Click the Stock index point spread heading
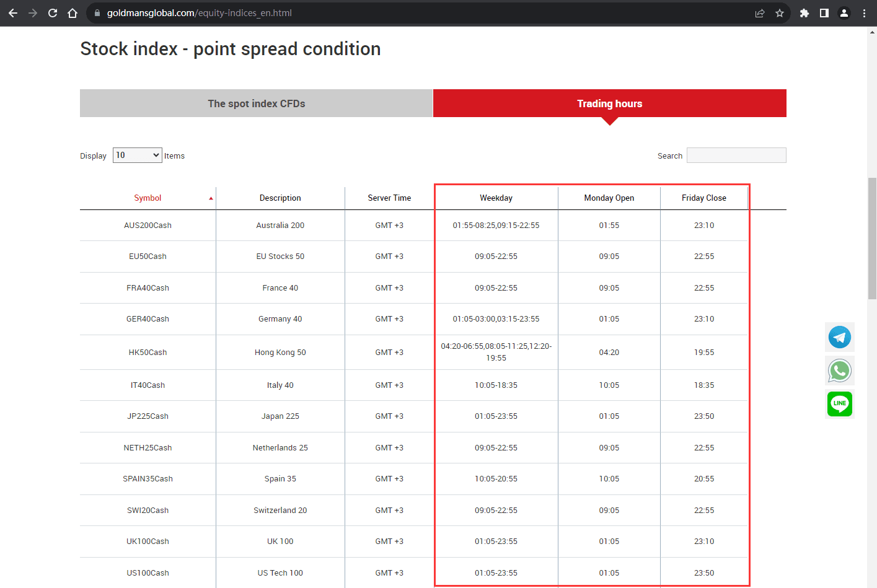877x588 pixels. click(231, 49)
